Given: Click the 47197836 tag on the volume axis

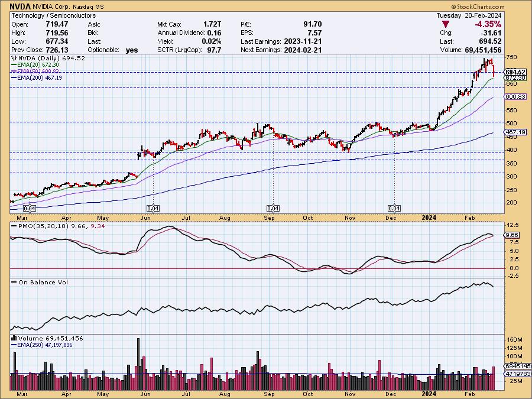Looking at the screenshot, I should [x=518, y=374].
